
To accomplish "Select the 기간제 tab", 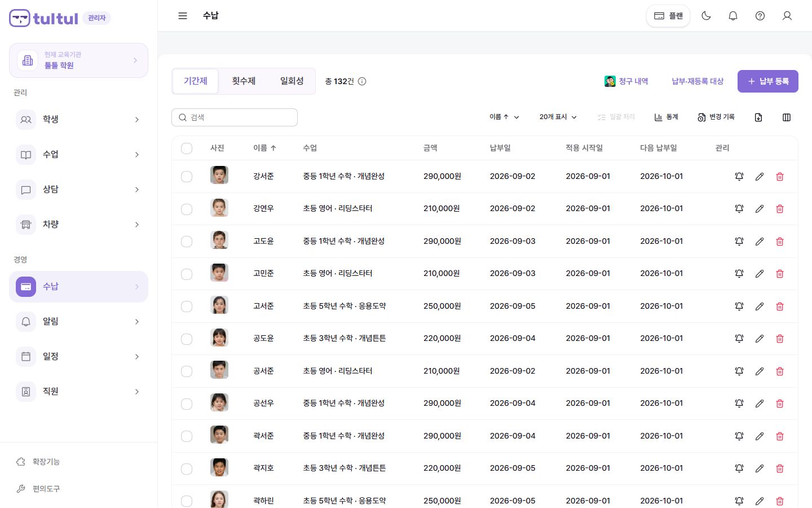I will pyautogui.click(x=196, y=81).
